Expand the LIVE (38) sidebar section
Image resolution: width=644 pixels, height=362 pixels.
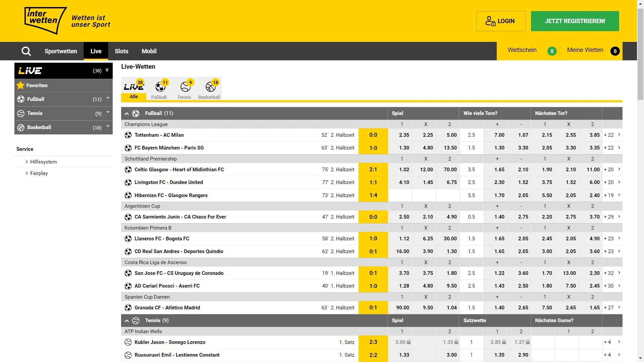(107, 70)
